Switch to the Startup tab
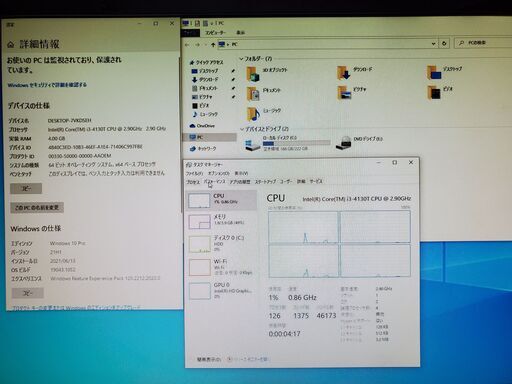 265,182
